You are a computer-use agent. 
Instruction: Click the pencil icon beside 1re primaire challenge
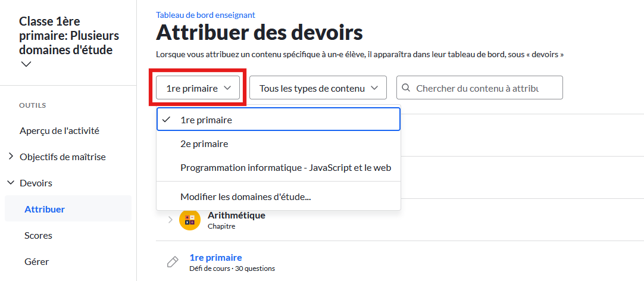(173, 262)
